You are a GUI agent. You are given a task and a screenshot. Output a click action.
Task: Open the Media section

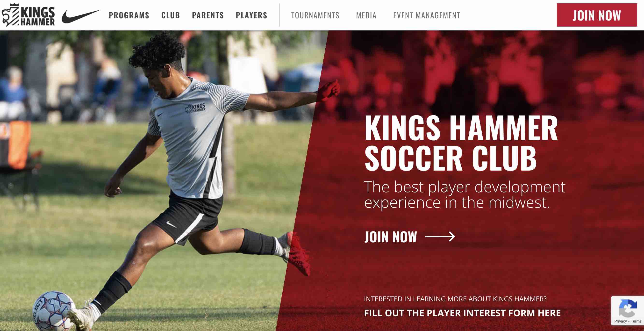pos(366,15)
